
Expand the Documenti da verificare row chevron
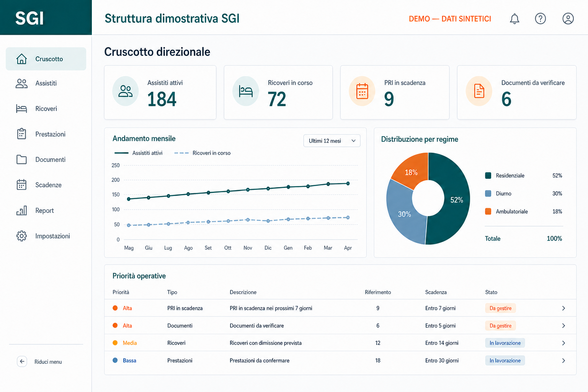(x=563, y=326)
